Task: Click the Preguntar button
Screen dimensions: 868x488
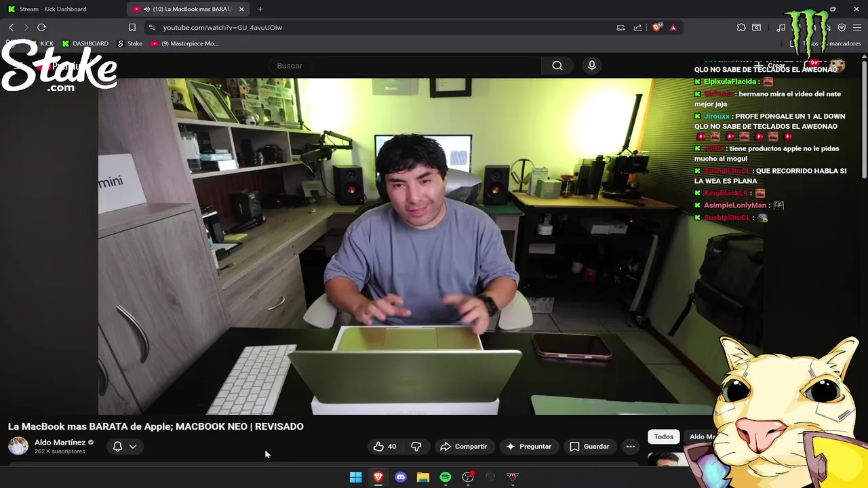Action: pyautogui.click(x=528, y=446)
